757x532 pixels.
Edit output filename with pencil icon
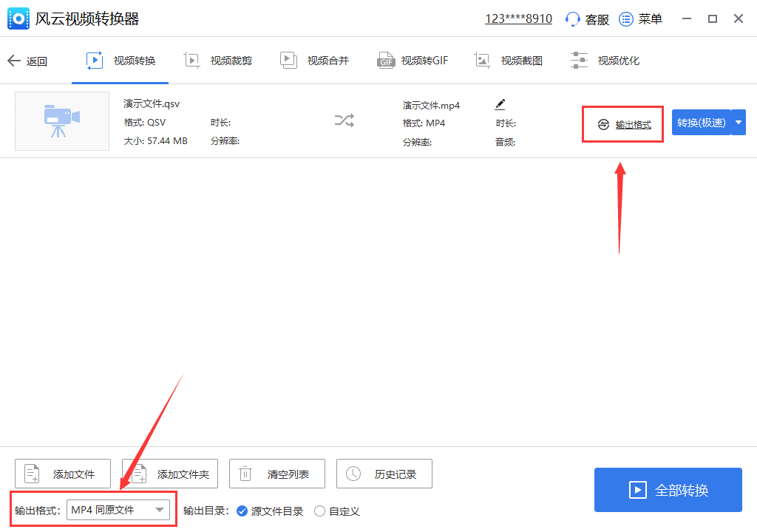(500, 104)
